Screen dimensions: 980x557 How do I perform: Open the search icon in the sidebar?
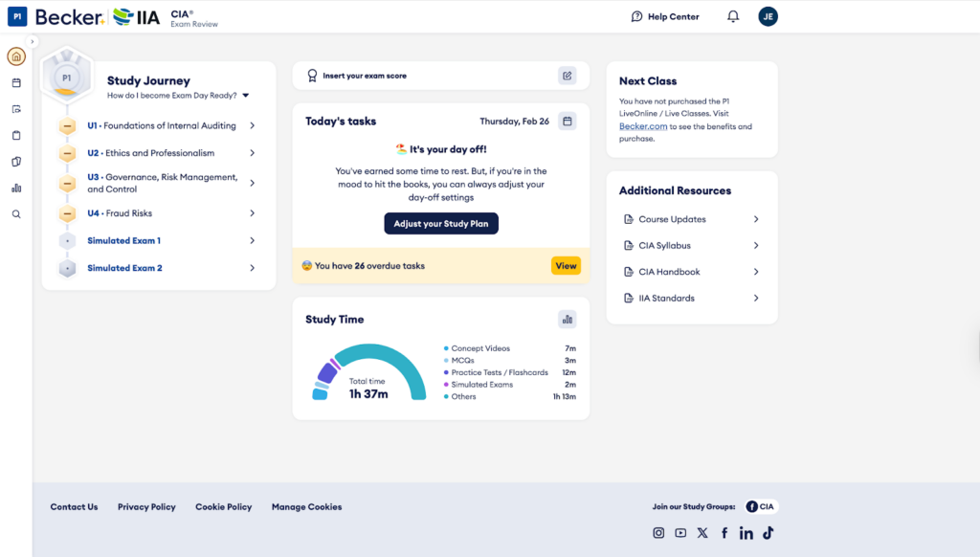pyautogui.click(x=16, y=214)
